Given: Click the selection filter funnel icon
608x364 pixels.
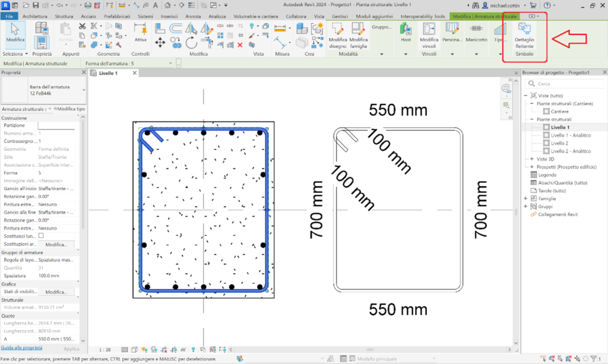Looking at the screenshot, I should point(594,359).
